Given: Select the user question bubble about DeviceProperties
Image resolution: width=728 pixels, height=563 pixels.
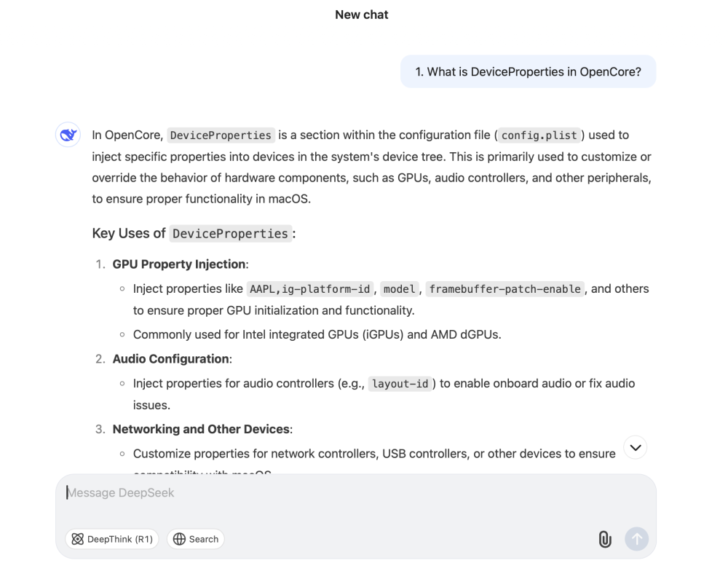Looking at the screenshot, I should tap(528, 71).
